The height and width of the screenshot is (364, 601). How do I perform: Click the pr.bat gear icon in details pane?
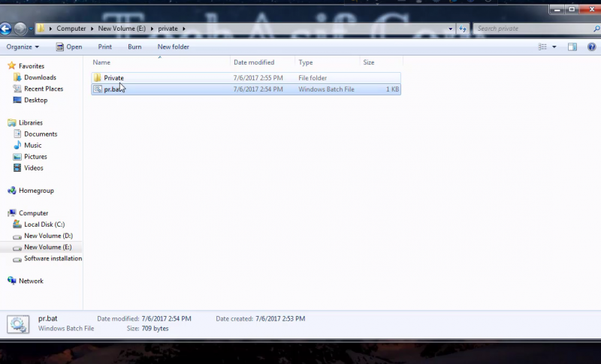[x=18, y=324]
